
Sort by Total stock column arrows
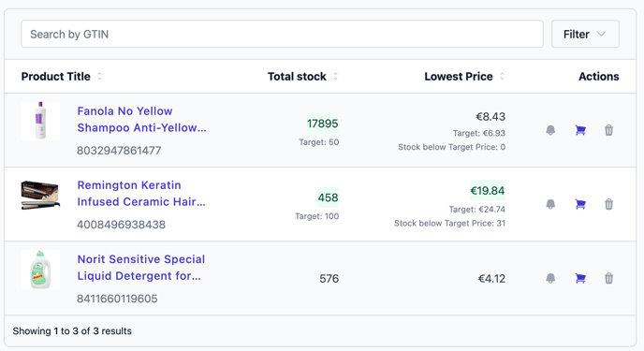pyautogui.click(x=335, y=77)
